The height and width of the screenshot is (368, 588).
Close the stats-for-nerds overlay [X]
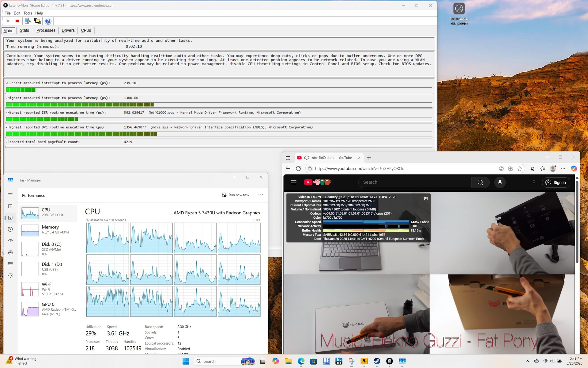426,198
